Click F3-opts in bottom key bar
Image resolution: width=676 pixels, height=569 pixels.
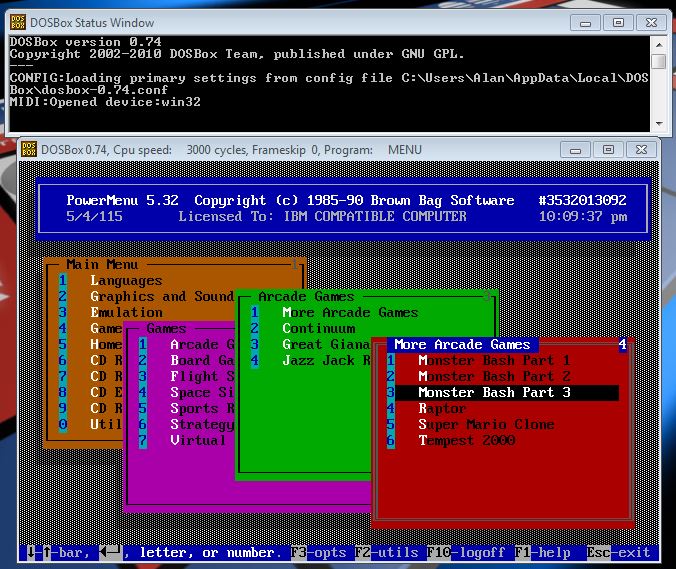tap(318, 553)
